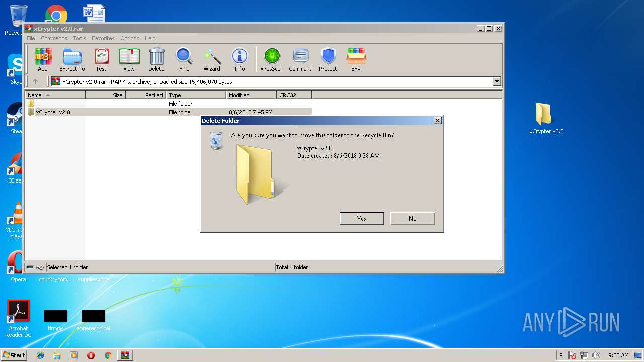Open Windows Explorer from taskbar
Screen dimensions: 644x362
[57, 355]
